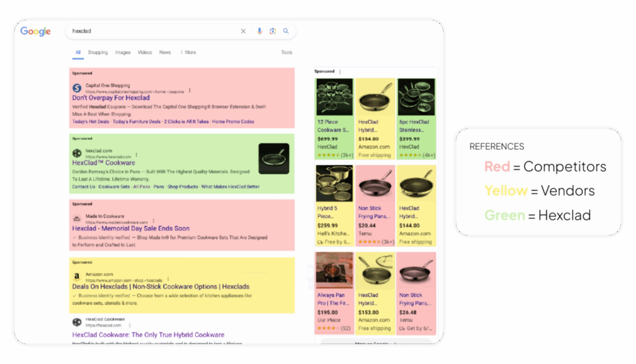
Task: Click the magnifying glass search icon
Action: (286, 31)
